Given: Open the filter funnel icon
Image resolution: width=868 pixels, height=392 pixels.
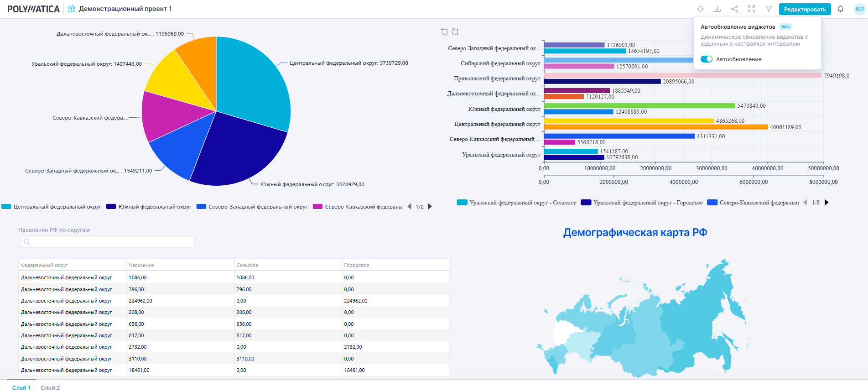Looking at the screenshot, I should 769,9.
